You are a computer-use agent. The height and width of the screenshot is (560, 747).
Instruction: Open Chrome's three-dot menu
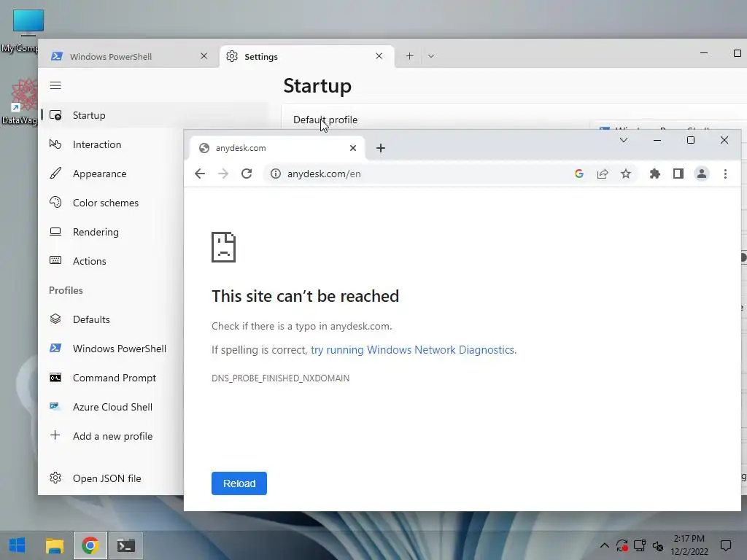point(725,174)
